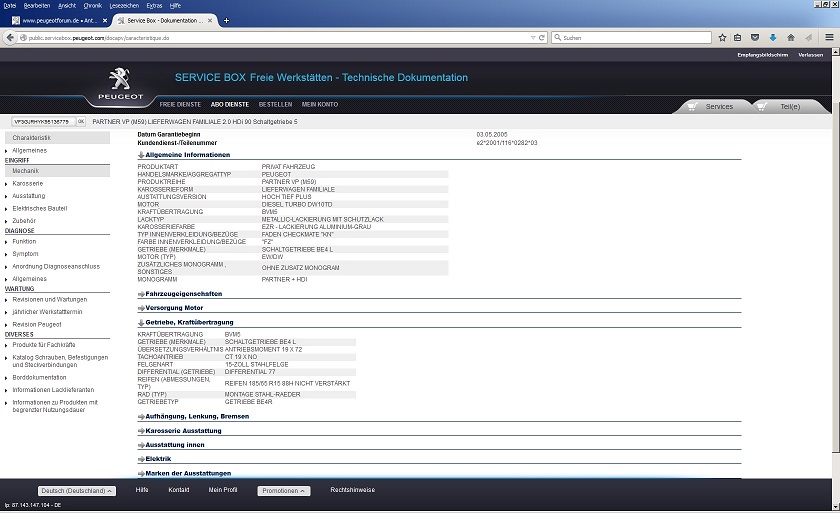
Task: Open the Firefox hamburger menu
Action: (x=829, y=38)
